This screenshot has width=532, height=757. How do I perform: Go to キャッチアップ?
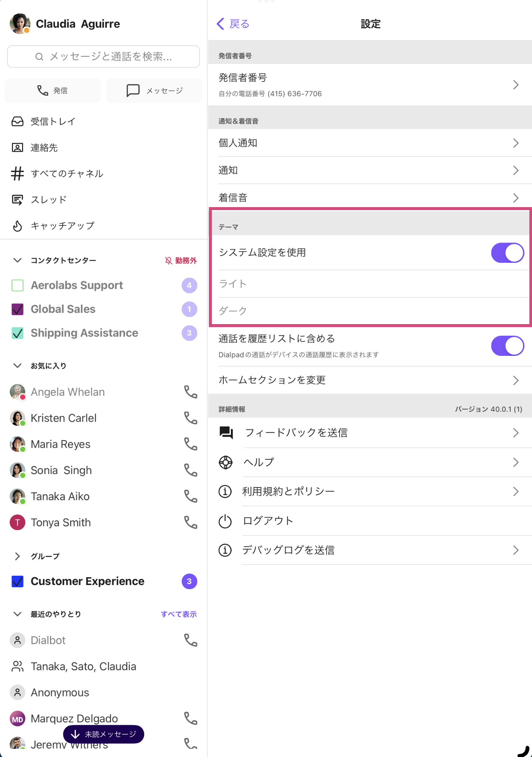pos(62,226)
